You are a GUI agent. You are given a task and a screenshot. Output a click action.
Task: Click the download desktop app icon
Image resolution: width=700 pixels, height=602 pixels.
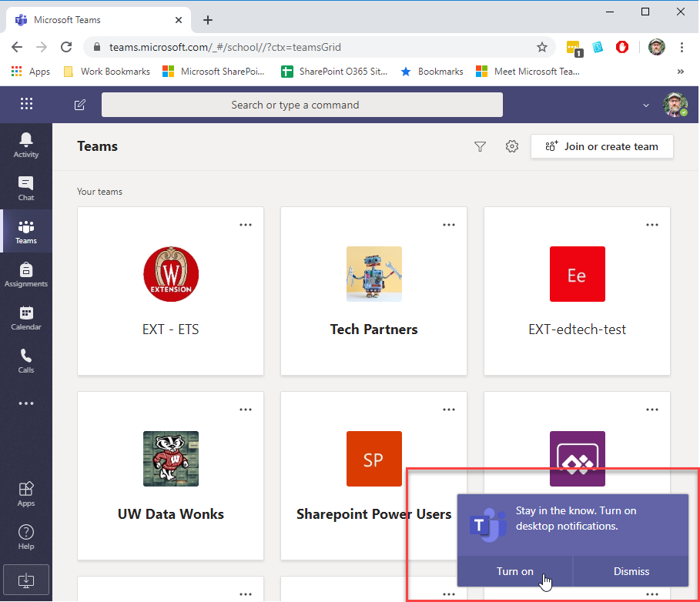tap(26, 580)
